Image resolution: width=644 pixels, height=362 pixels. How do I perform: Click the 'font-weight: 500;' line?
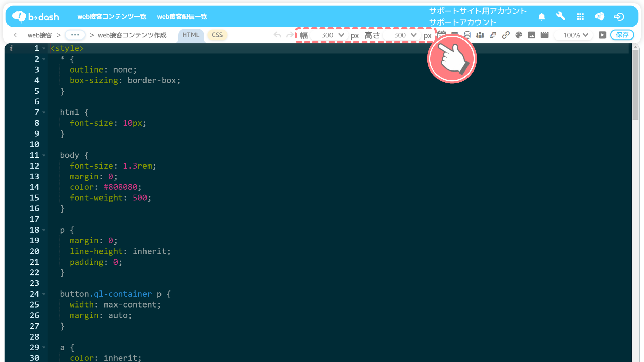tap(110, 198)
